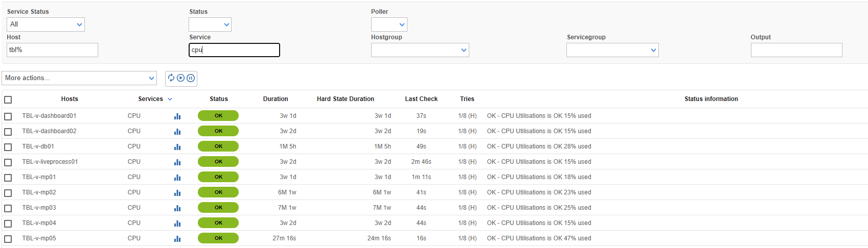Image resolution: width=868 pixels, height=248 pixels.
Task: Expand the More actions dropdown
Action: pyautogui.click(x=79, y=78)
